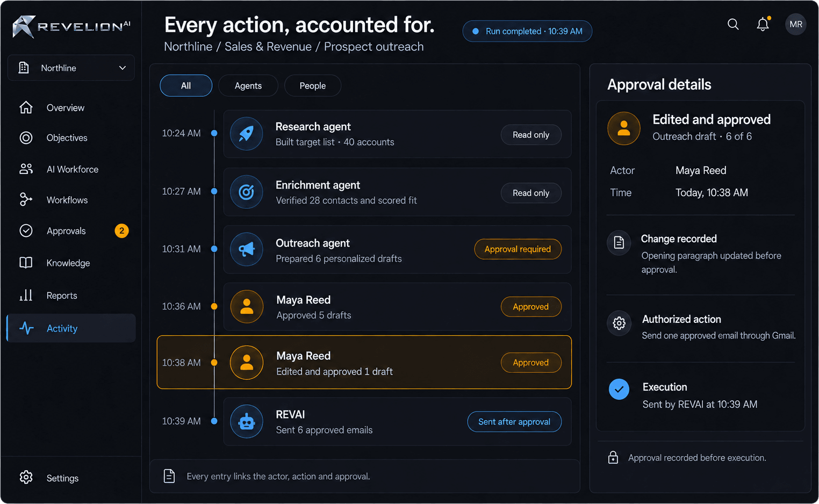Click Approved badge on Approved 5 drafts row

click(x=531, y=307)
